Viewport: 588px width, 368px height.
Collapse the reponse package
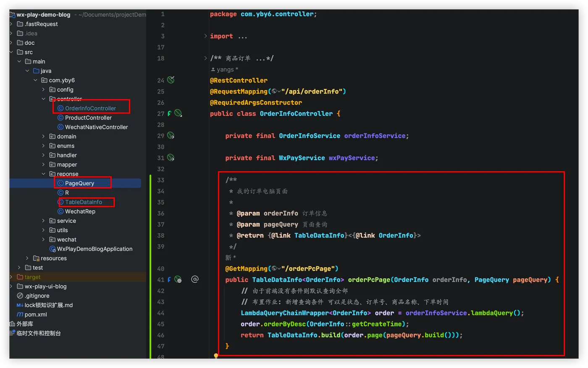pos(43,174)
